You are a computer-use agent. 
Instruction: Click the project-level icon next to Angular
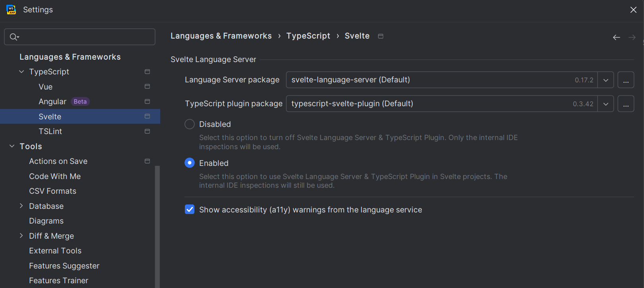(147, 101)
